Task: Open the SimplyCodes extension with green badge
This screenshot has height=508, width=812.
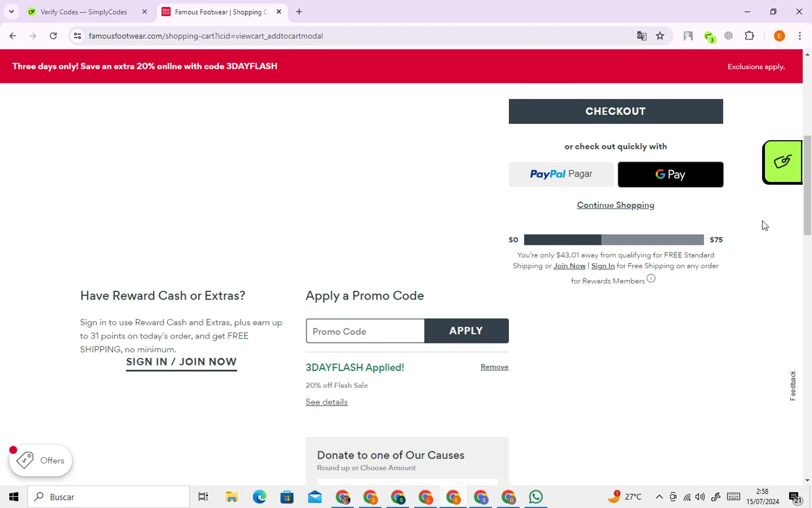Action: coord(709,36)
